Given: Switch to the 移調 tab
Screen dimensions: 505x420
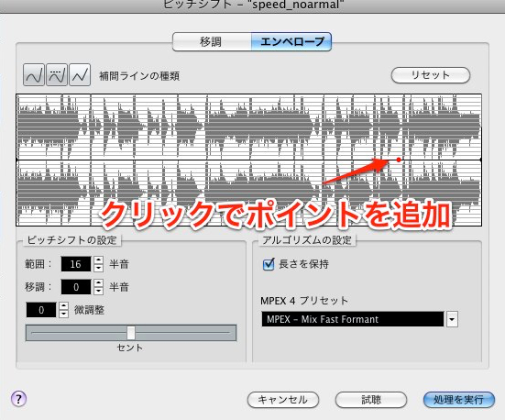Looking at the screenshot, I should (x=212, y=41).
